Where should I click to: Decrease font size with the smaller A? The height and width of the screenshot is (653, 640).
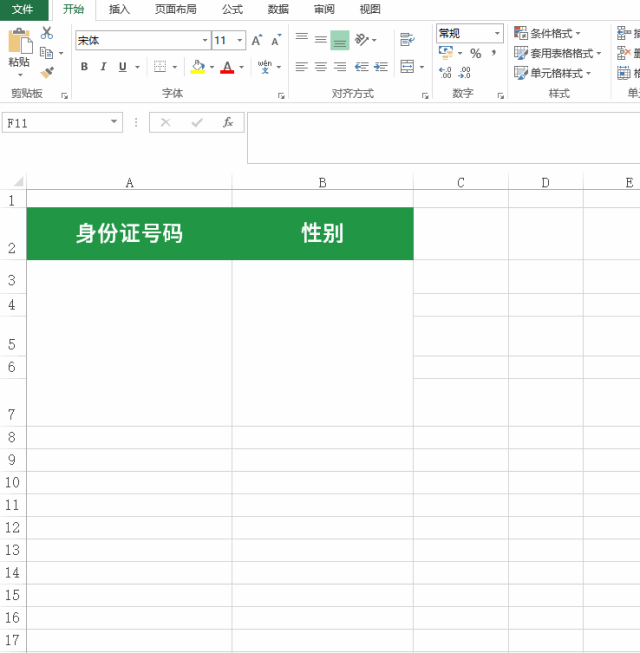pos(276,40)
